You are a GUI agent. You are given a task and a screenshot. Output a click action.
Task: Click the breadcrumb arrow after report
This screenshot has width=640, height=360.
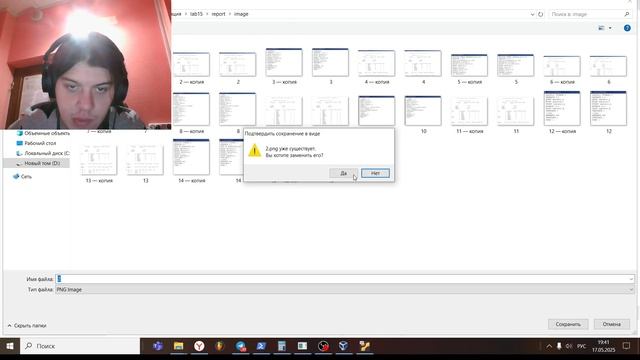[230, 14]
